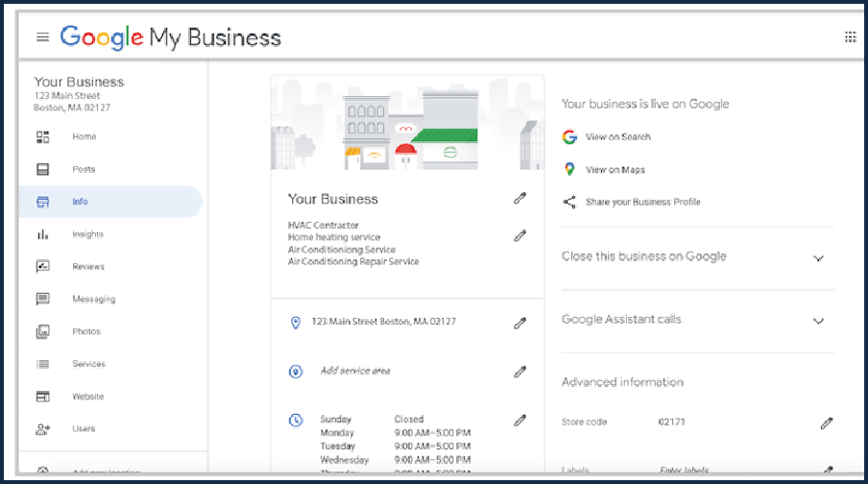Viewport: 868px width, 484px height.
Task: Edit the HVAC Contractor categories pencil
Action: [x=519, y=236]
